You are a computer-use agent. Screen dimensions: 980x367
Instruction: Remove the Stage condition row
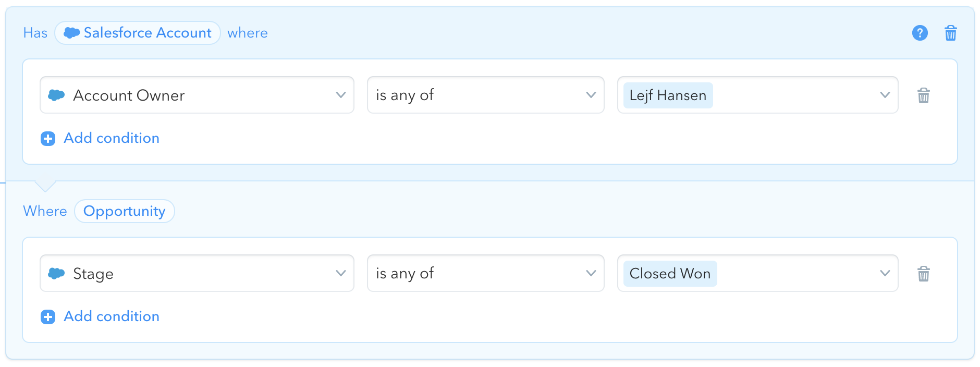coord(924,274)
